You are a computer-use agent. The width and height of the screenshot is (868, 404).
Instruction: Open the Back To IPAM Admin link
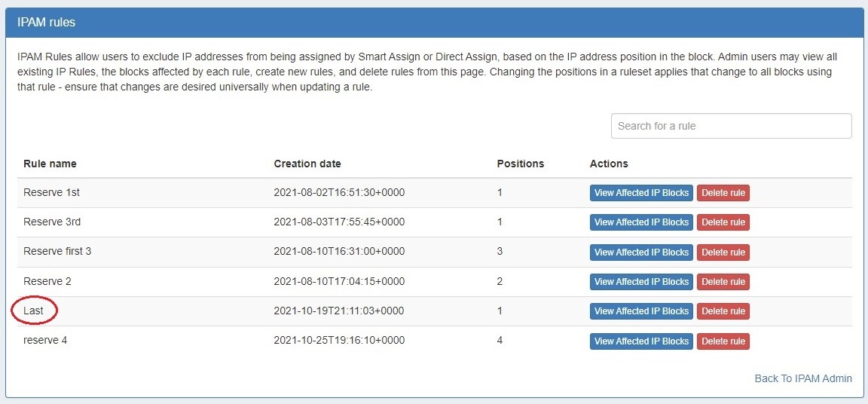point(803,378)
